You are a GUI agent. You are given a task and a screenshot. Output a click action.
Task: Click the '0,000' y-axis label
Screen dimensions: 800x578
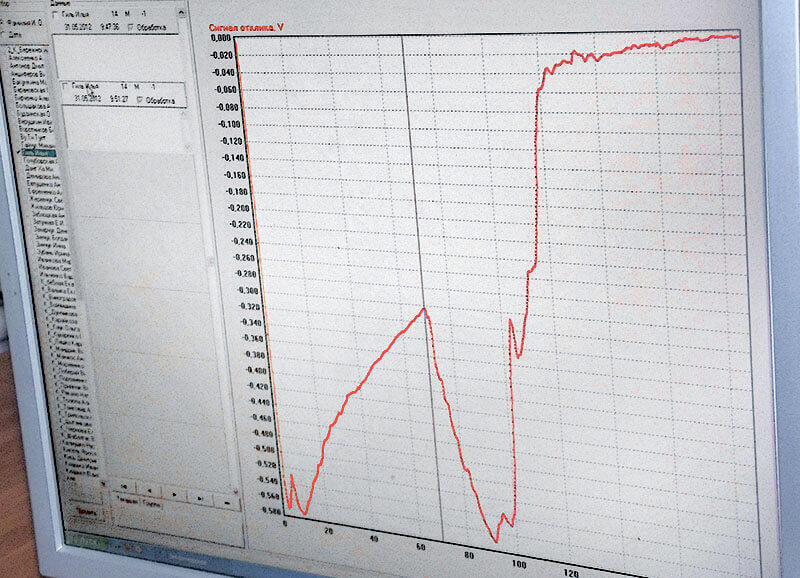(x=220, y=38)
